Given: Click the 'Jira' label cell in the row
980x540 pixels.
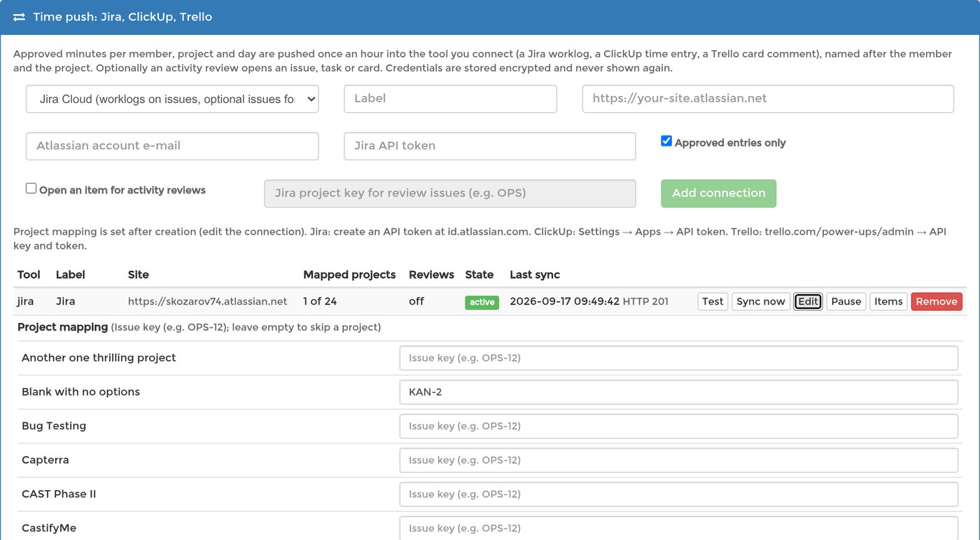Looking at the screenshot, I should pyautogui.click(x=66, y=301).
